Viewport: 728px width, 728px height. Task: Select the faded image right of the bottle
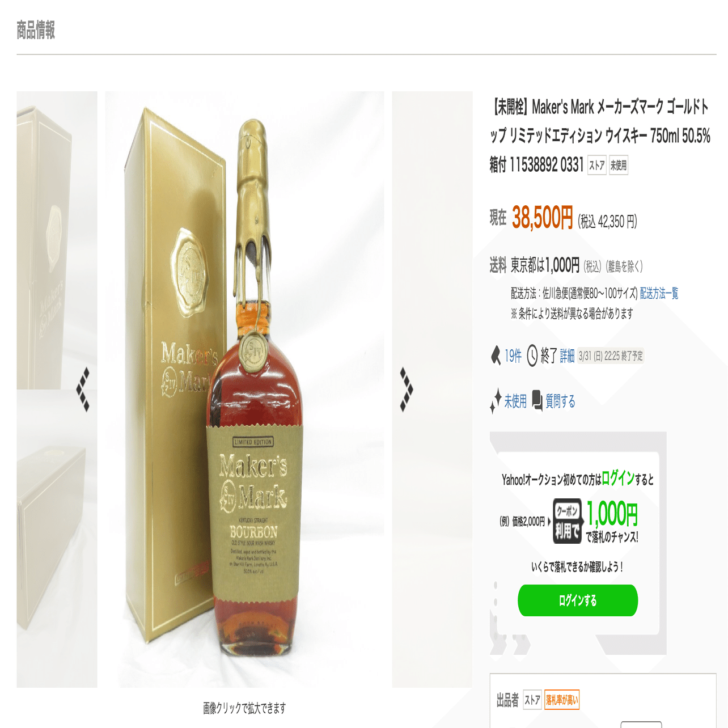(432, 390)
